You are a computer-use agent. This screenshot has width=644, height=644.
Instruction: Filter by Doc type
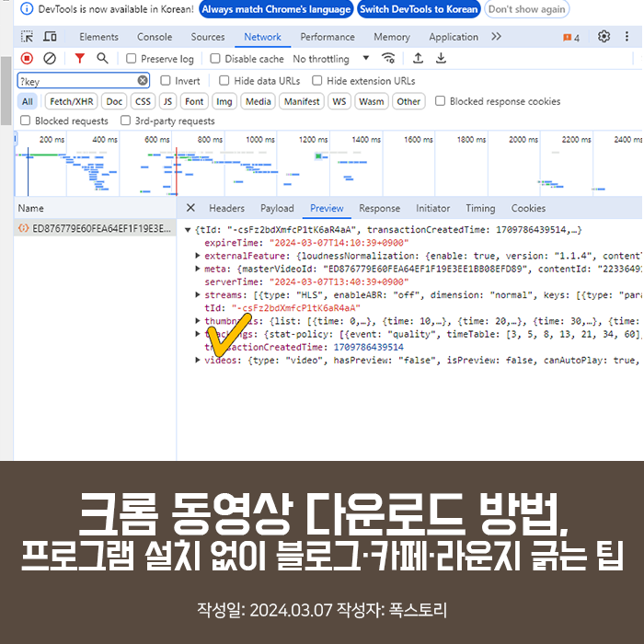[x=114, y=101]
